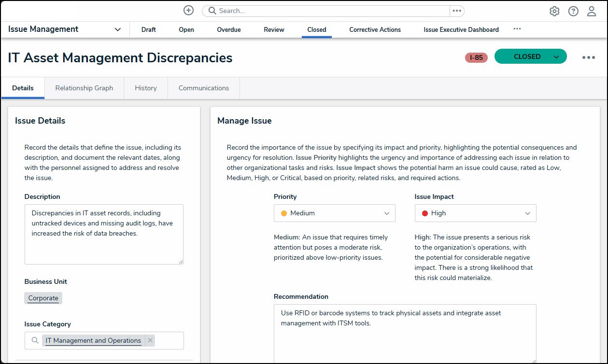Open the History tab
This screenshot has width=608, height=364.
(x=146, y=88)
